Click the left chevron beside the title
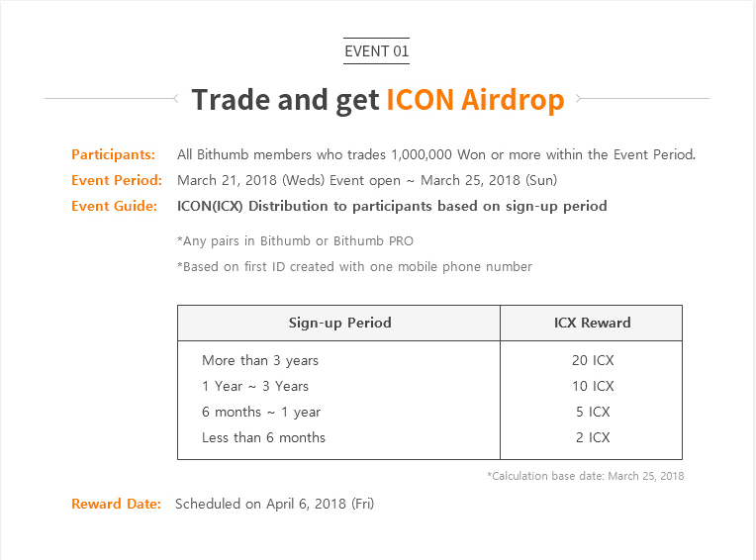Image resolution: width=756 pixels, height=560 pixels. 175,98
